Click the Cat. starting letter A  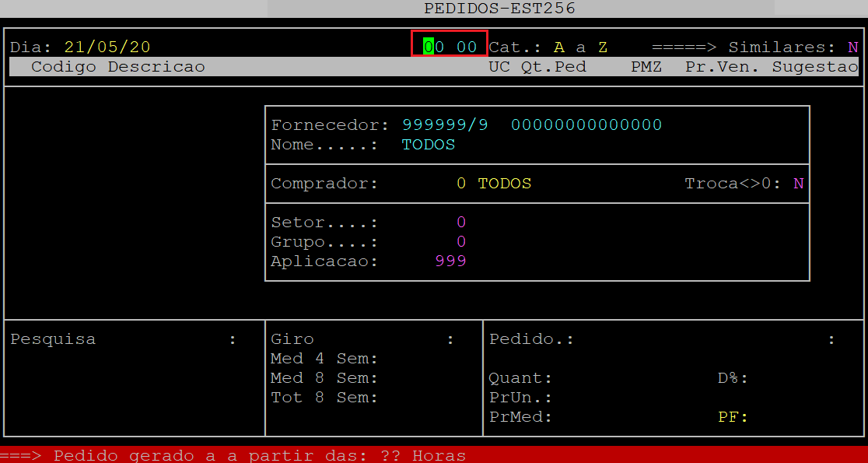click(558, 47)
